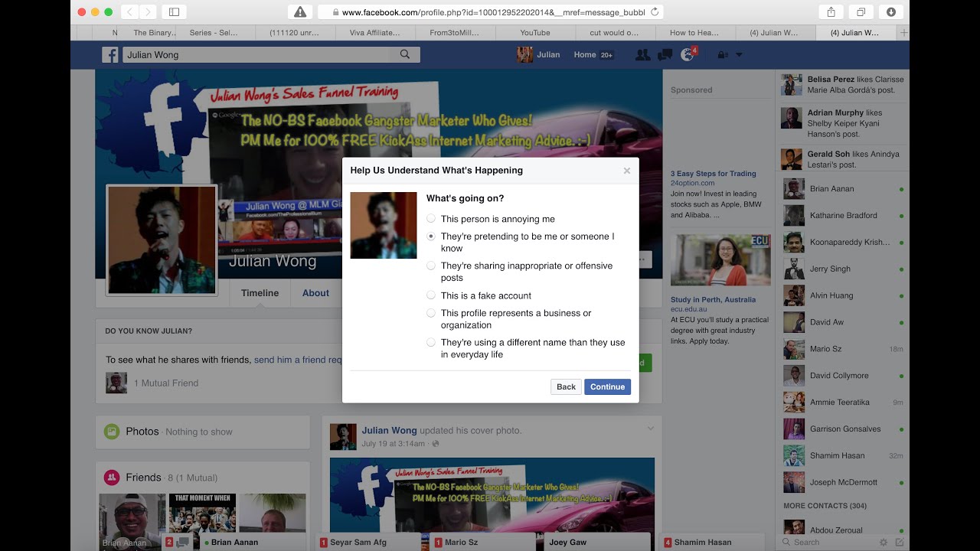980x551 pixels.
Task: Close the report dialog with the X
Action: (627, 171)
